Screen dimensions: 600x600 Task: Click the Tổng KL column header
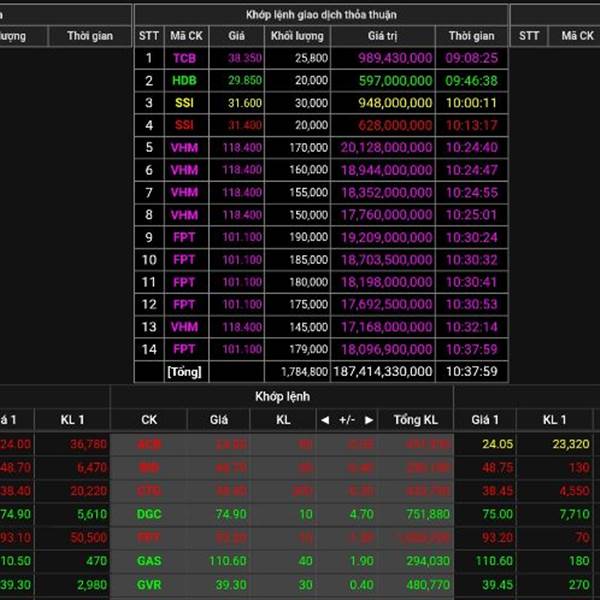click(x=416, y=420)
